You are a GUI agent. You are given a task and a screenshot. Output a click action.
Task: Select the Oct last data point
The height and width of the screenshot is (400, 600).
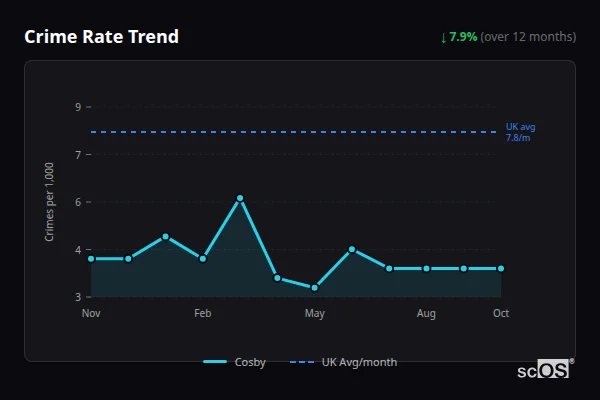[x=501, y=269]
